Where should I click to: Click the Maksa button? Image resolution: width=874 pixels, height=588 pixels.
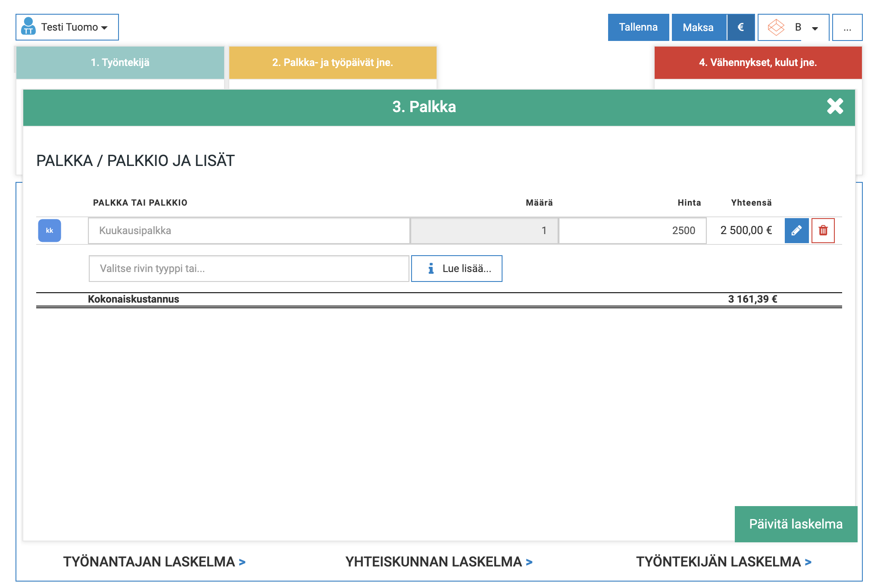[699, 27]
